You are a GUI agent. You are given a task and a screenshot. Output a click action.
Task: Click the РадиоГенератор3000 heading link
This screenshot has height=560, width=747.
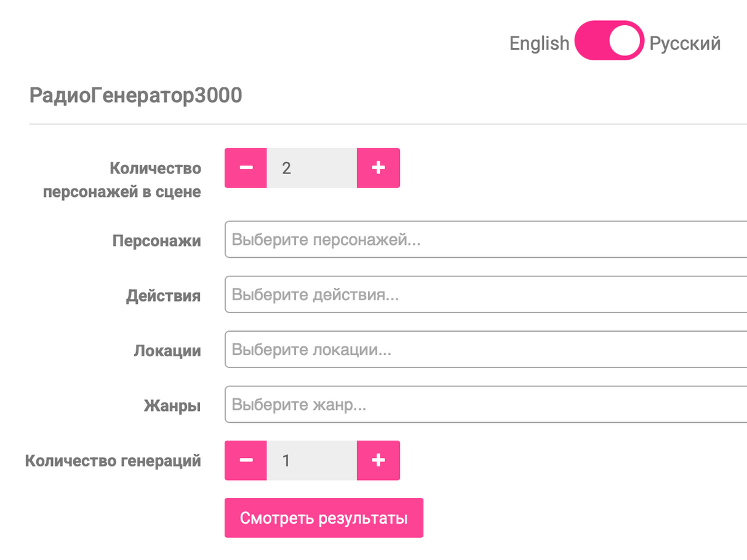136,95
